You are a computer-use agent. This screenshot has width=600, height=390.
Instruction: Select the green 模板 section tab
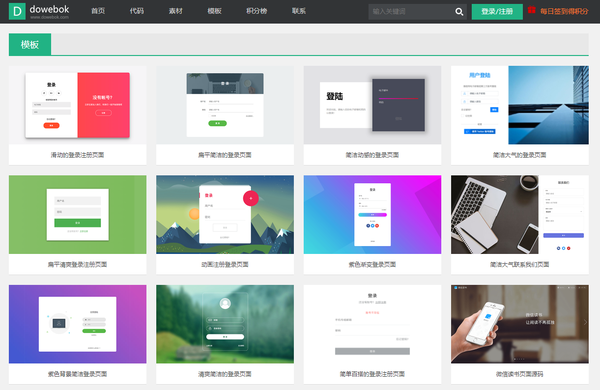pyautogui.click(x=30, y=44)
